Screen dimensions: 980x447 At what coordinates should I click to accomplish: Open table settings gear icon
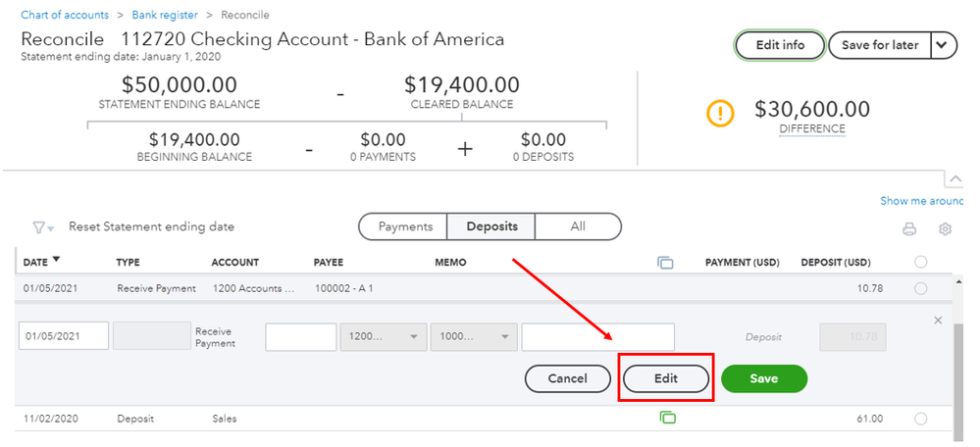click(945, 229)
